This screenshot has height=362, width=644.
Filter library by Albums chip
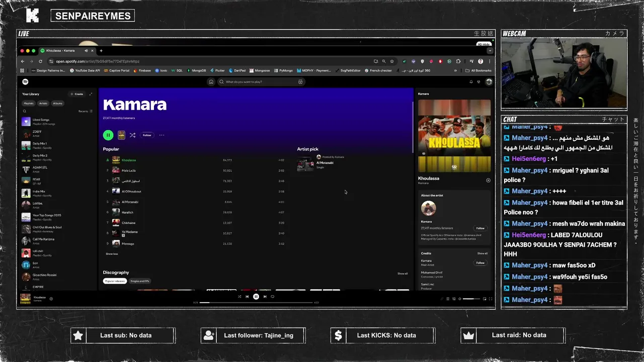click(x=58, y=104)
